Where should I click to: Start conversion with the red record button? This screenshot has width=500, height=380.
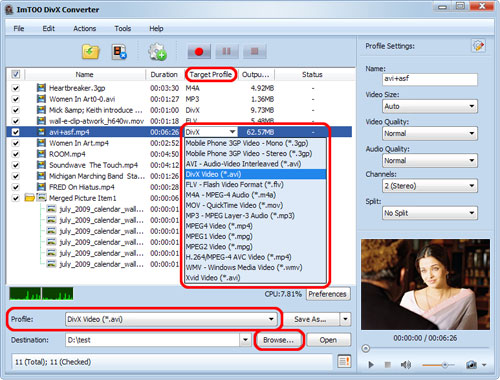click(x=199, y=52)
